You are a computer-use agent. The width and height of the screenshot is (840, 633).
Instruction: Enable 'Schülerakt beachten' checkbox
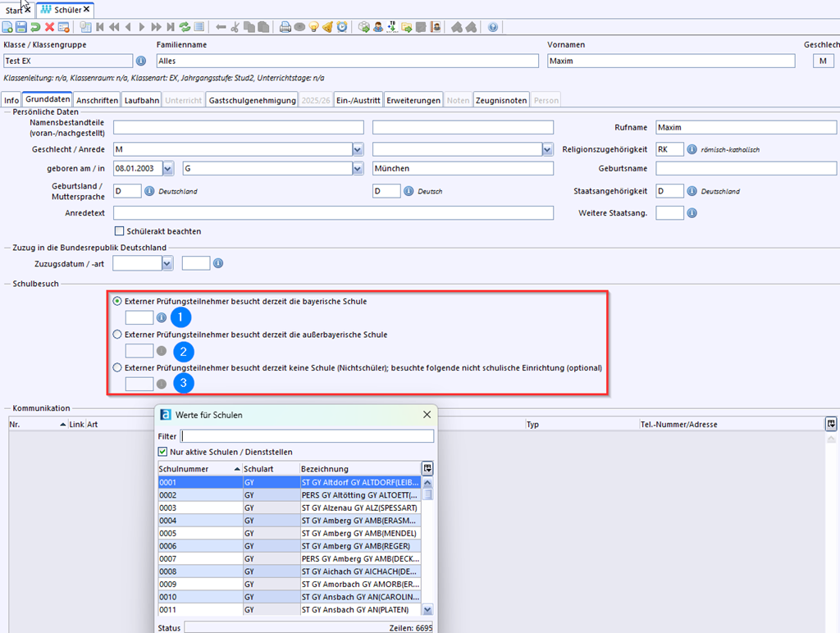click(120, 231)
